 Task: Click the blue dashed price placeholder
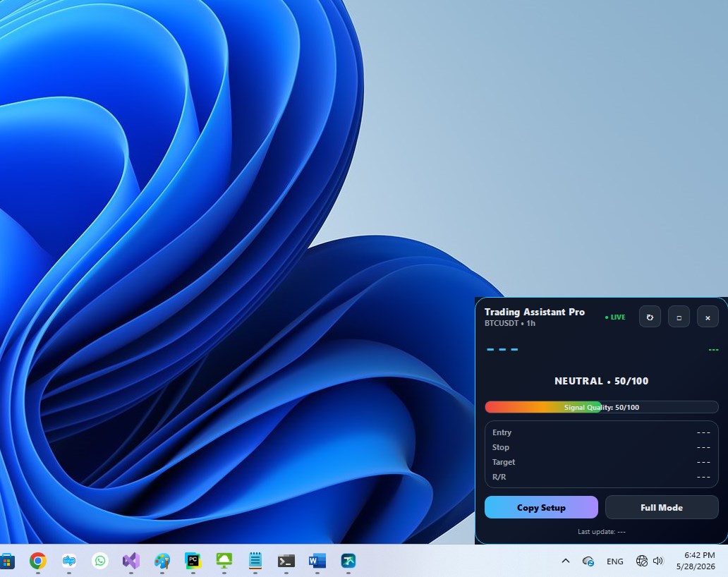[502, 350]
